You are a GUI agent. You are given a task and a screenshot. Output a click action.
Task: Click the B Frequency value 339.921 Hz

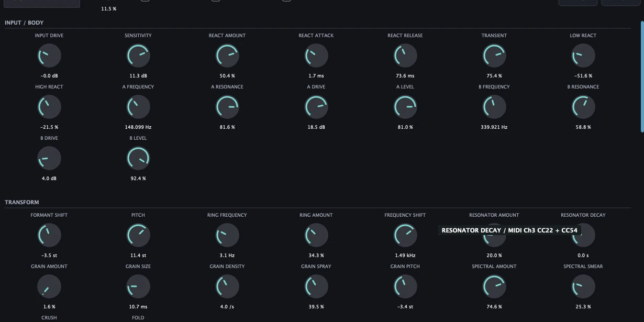point(494,127)
